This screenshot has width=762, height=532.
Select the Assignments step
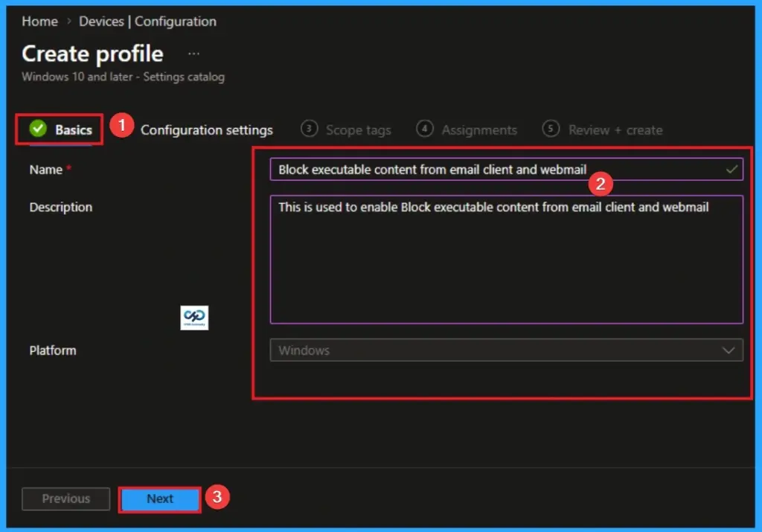(478, 129)
